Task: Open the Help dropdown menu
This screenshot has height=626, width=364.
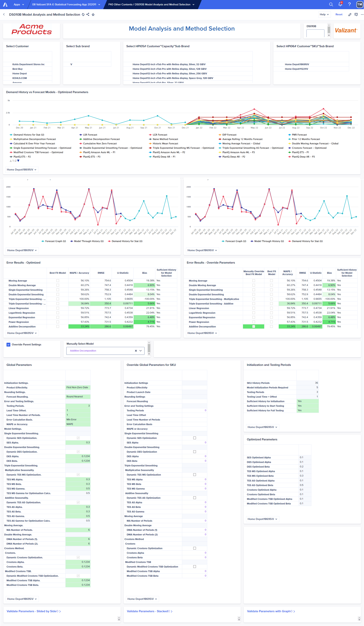Action: pyautogui.click(x=324, y=15)
